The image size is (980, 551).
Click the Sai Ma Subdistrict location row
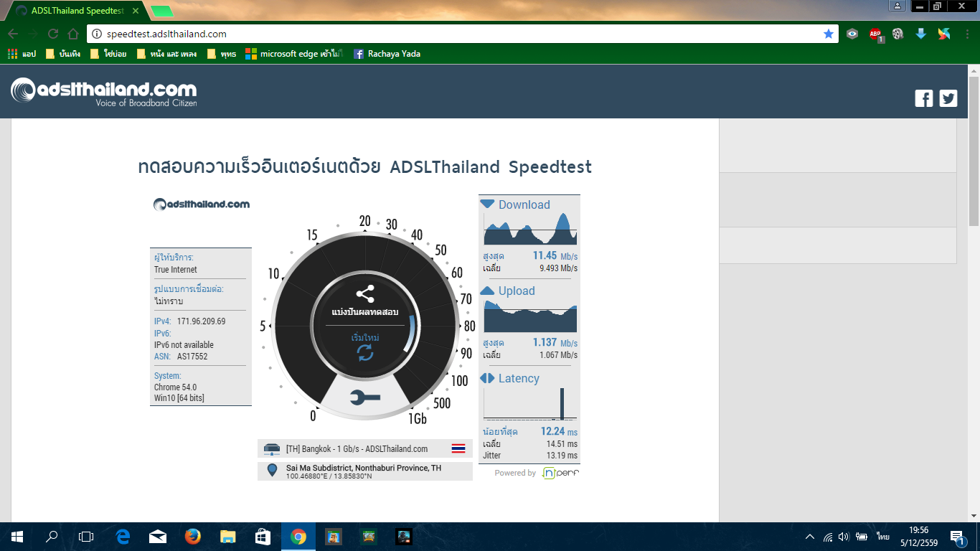(x=365, y=471)
